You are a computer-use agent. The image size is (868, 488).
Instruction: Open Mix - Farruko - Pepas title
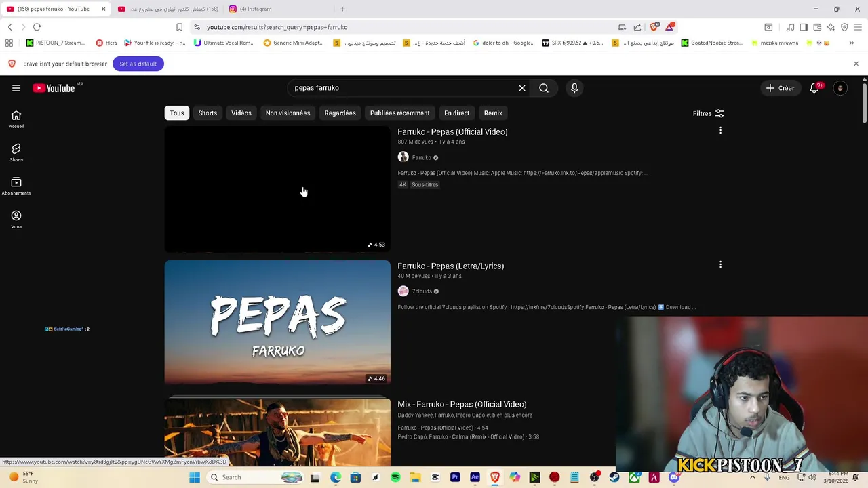462,404
